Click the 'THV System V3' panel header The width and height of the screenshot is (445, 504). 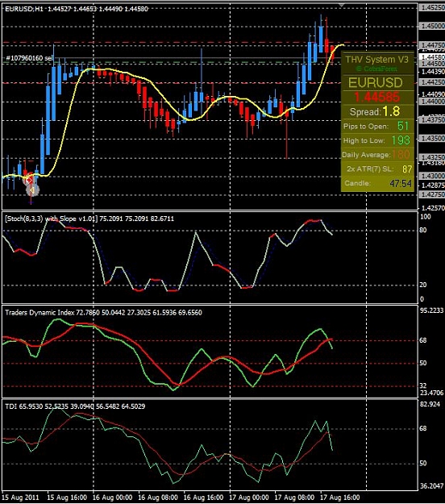coord(377,60)
